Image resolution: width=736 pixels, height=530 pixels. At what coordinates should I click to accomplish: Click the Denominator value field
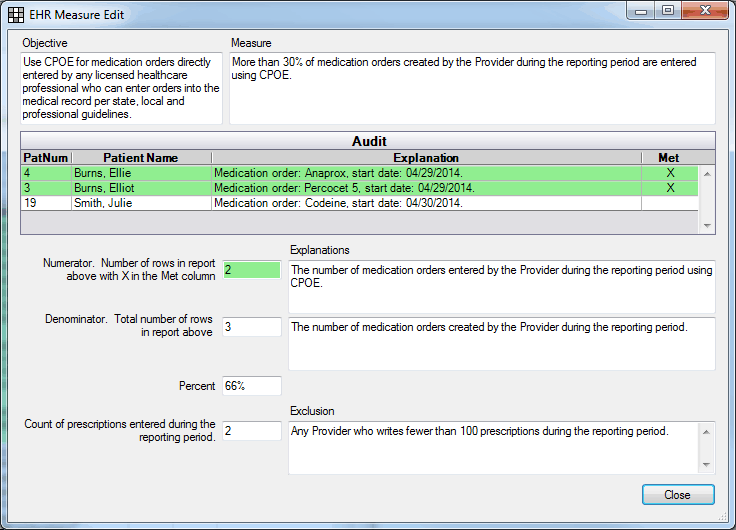(x=251, y=327)
